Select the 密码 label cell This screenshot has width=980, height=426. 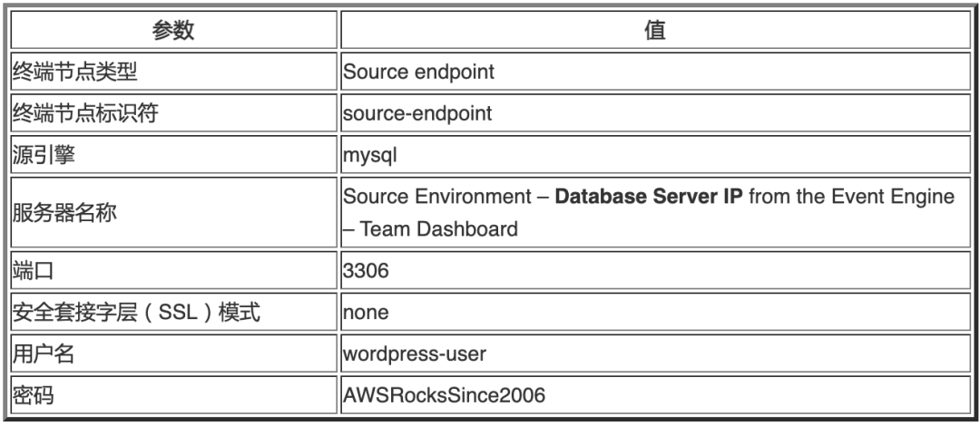pyautogui.click(x=31, y=397)
